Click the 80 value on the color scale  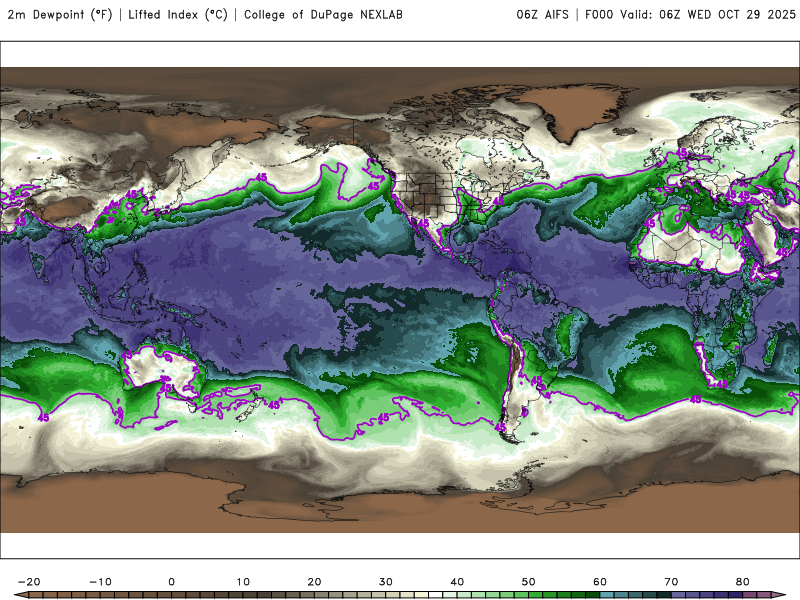point(743,582)
